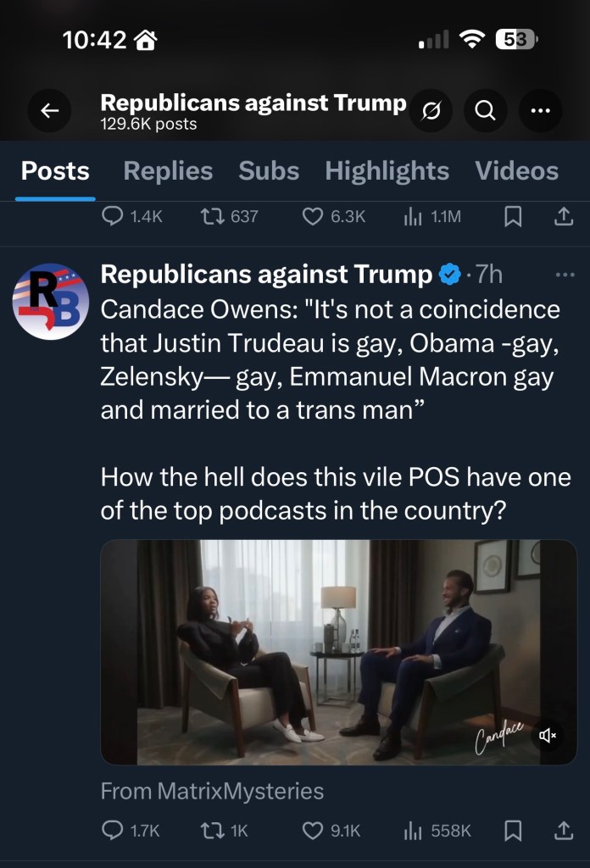Bookmark the previous post with 6.3K likes

tap(512, 217)
